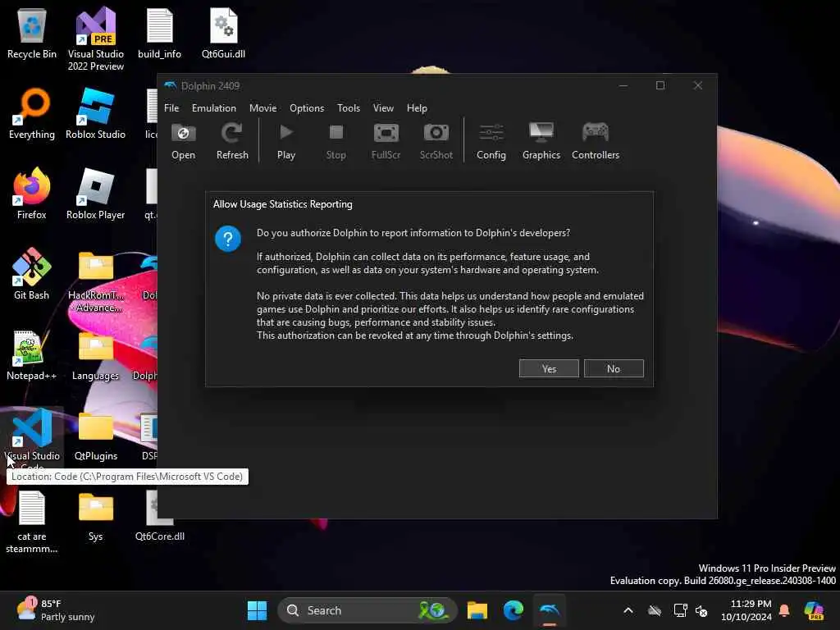Toggle fullscreen with the FullScr icon

click(x=386, y=141)
